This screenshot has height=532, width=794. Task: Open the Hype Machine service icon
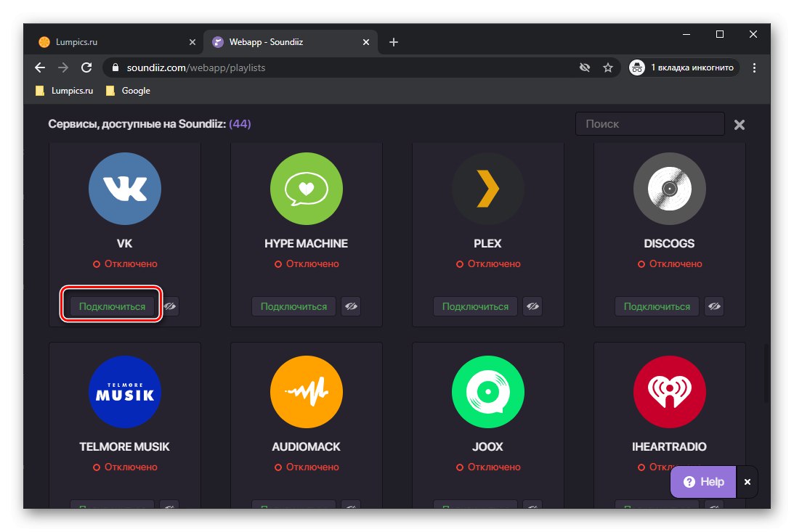coord(306,188)
